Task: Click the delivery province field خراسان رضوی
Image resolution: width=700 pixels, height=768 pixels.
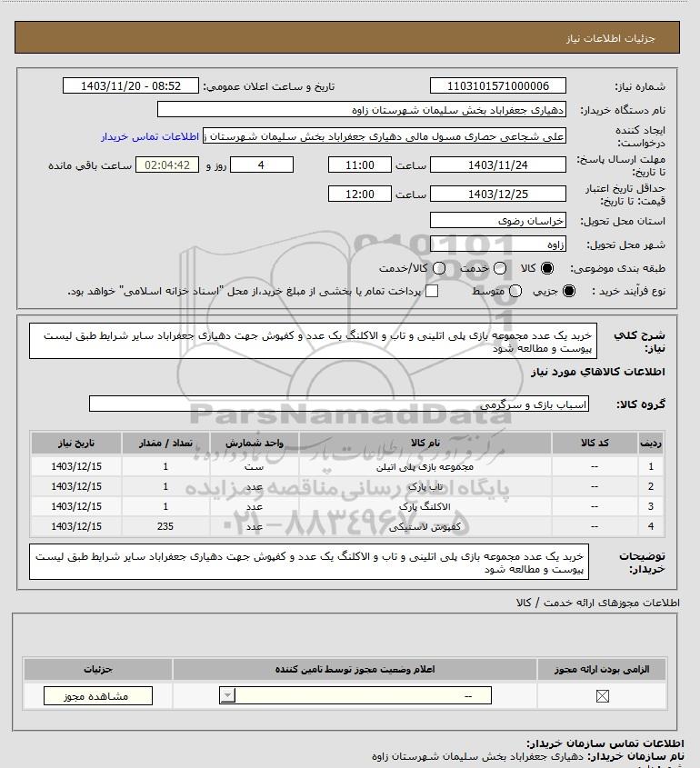Action: (497, 221)
